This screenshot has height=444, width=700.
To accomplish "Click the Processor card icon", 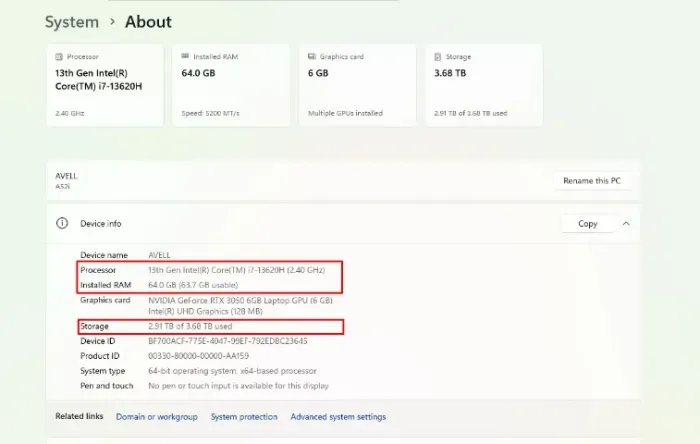I will (x=59, y=57).
